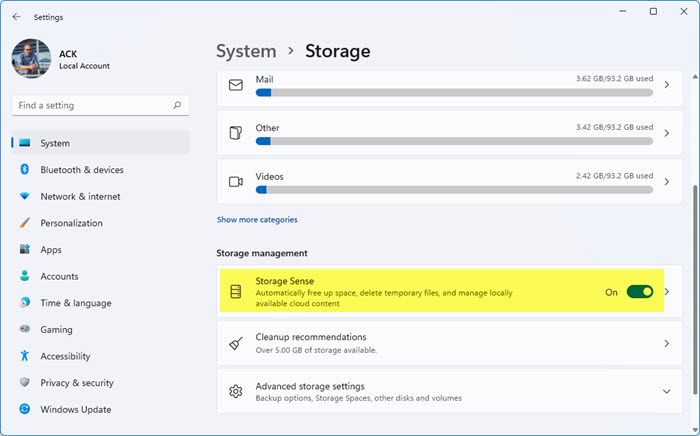Click the Videos usage progress bar
The height and width of the screenshot is (436, 700).
(454, 190)
